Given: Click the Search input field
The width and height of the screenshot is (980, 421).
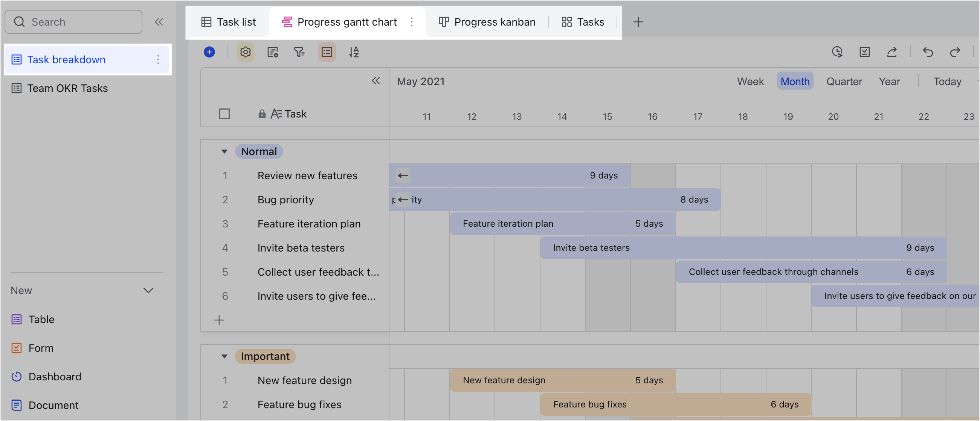Looking at the screenshot, I should (73, 22).
